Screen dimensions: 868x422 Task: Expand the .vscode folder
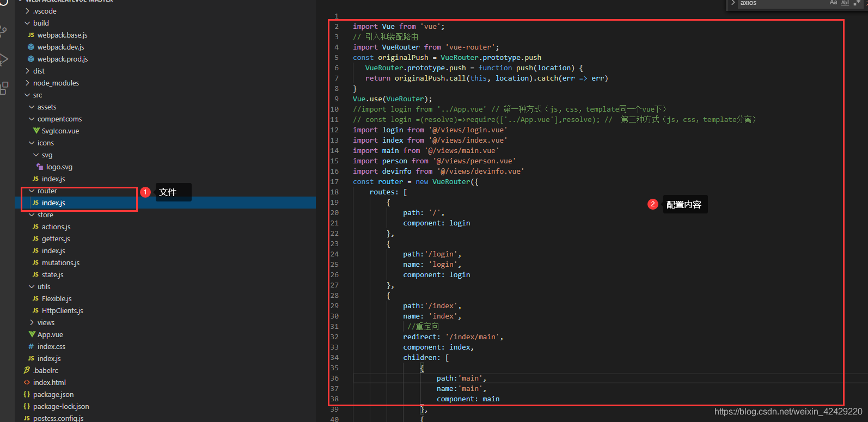(28, 11)
